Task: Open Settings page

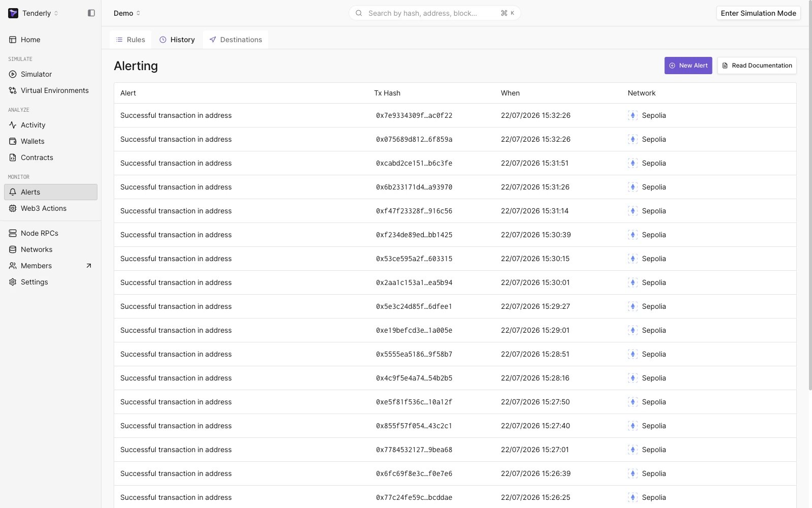Action: point(51,282)
